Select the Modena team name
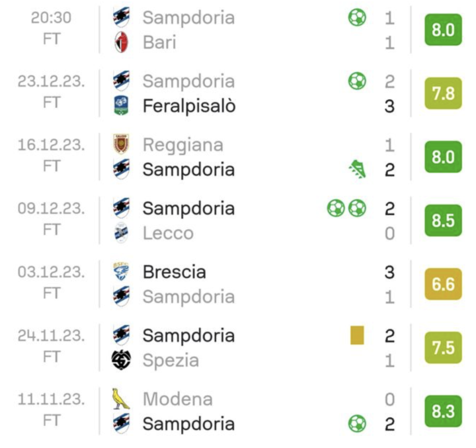 click(177, 399)
